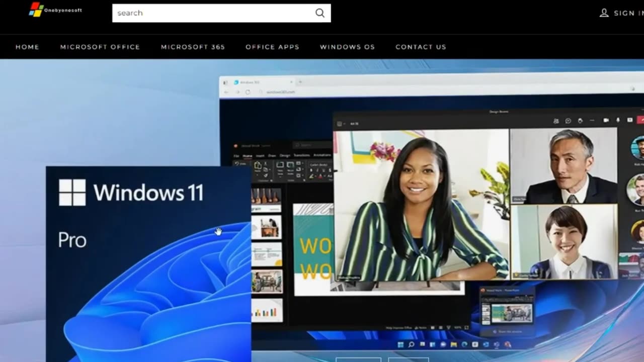
Task: Click the user account icon
Action: coord(604,13)
